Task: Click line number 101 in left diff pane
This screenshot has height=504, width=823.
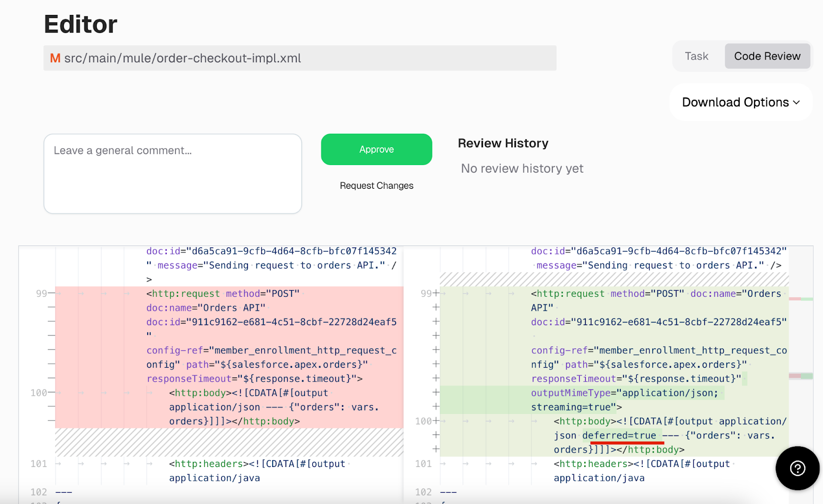Action: coord(39,464)
